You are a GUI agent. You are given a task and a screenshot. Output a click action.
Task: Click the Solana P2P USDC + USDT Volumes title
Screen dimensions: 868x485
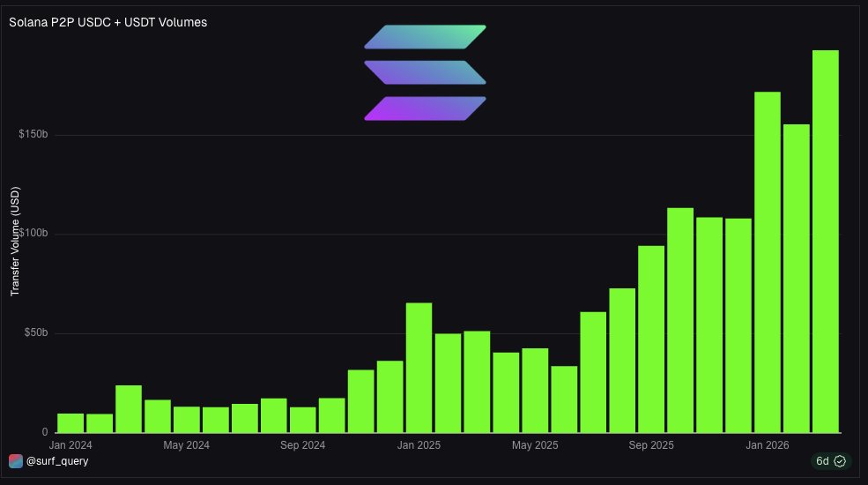click(108, 22)
